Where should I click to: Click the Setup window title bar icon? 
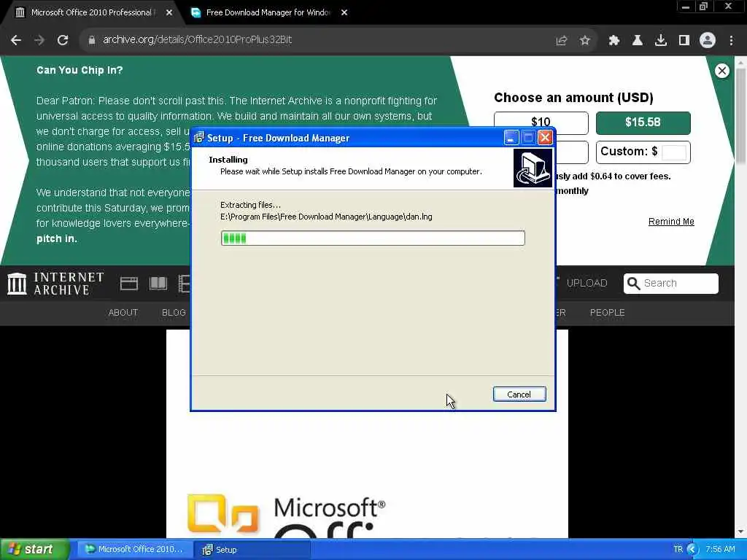tap(198, 138)
